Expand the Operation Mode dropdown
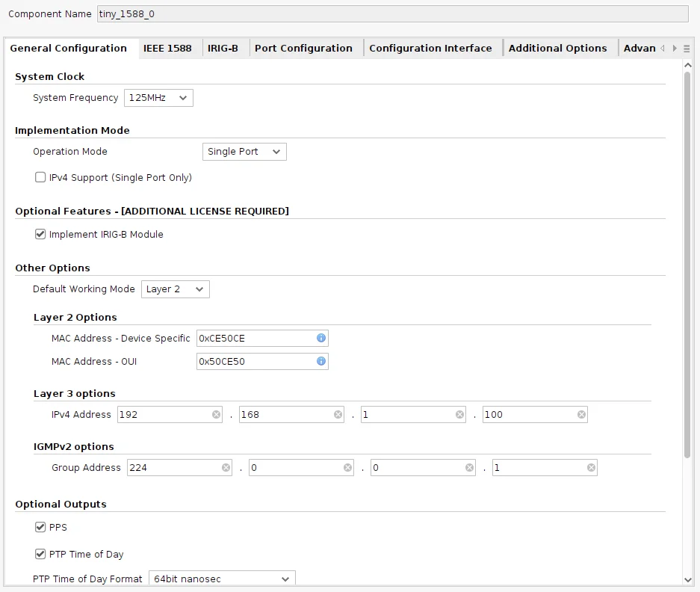 point(244,152)
